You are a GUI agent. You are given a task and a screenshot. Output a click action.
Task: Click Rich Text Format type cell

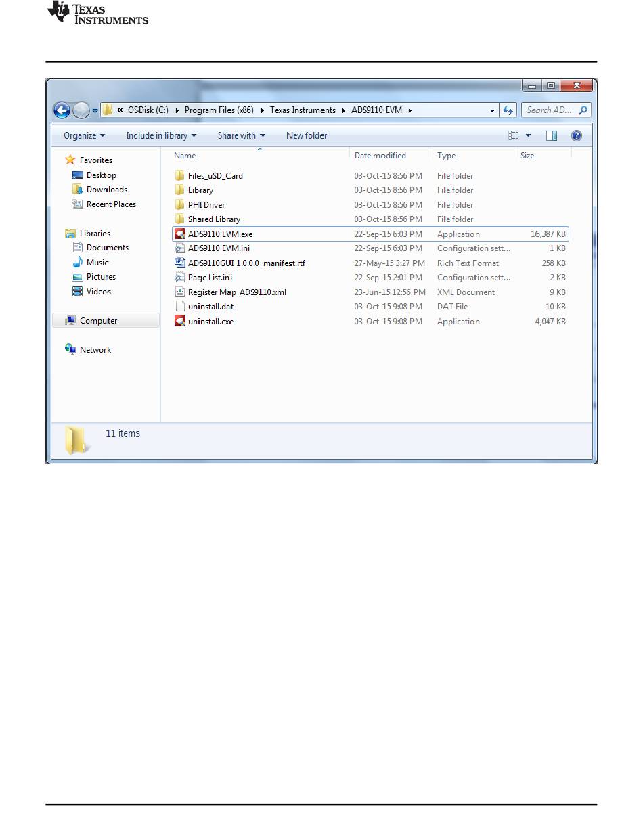point(468,263)
